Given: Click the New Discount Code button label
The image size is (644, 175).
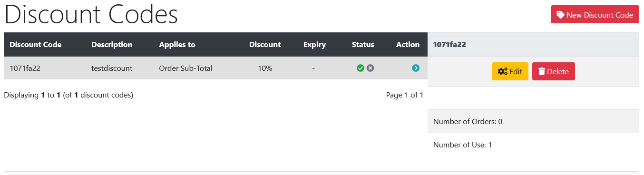Looking at the screenshot, I should tap(600, 15).
